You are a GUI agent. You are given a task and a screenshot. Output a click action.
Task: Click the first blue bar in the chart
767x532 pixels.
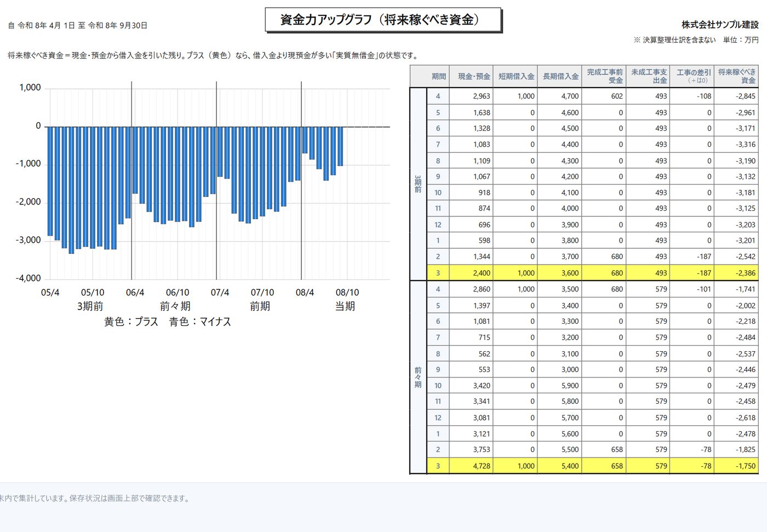(50, 181)
